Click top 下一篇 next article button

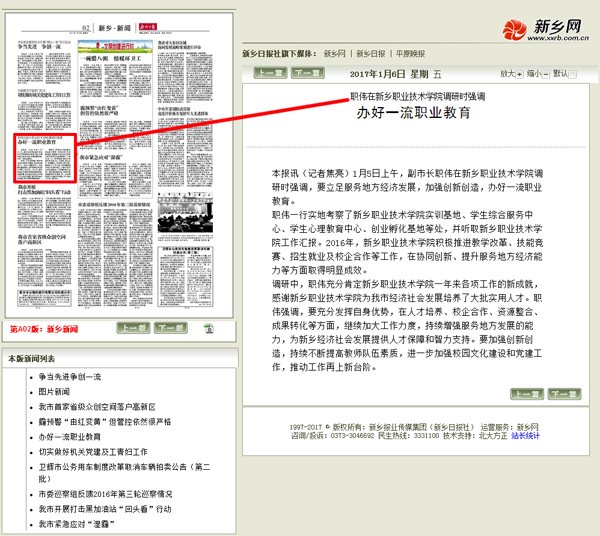[x=302, y=74]
